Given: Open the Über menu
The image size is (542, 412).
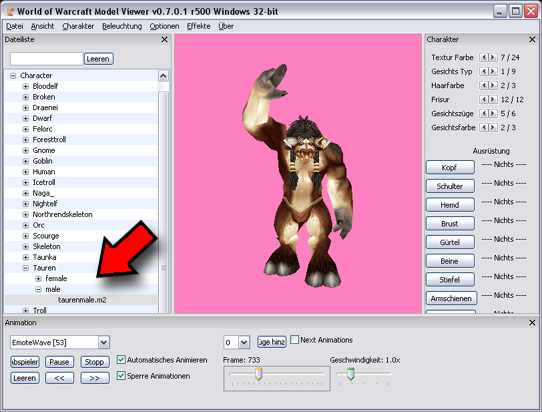Looking at the screenshot, I should tap(226, 26).
